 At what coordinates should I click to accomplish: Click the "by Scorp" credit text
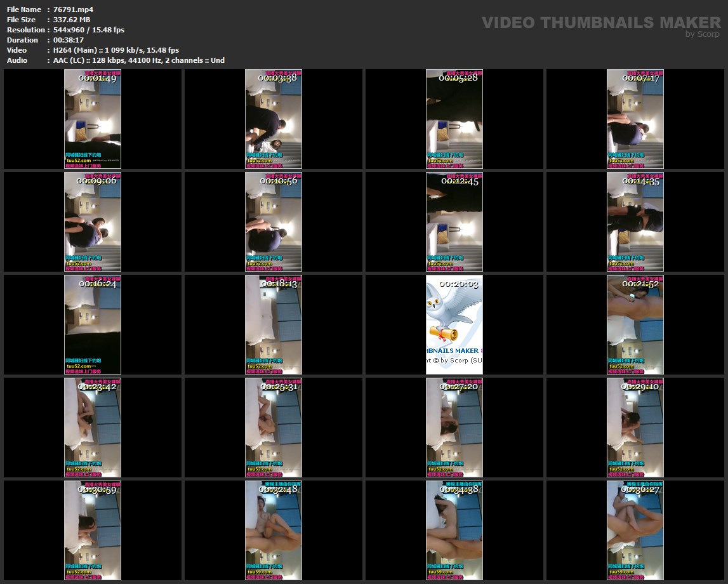coord(703,34)
